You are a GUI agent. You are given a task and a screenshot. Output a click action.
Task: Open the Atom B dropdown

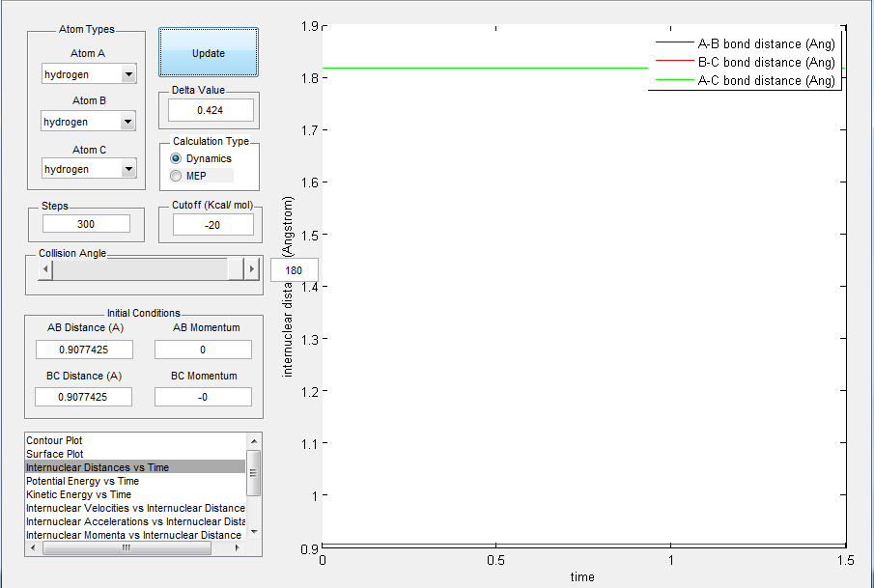coord(88,122)
